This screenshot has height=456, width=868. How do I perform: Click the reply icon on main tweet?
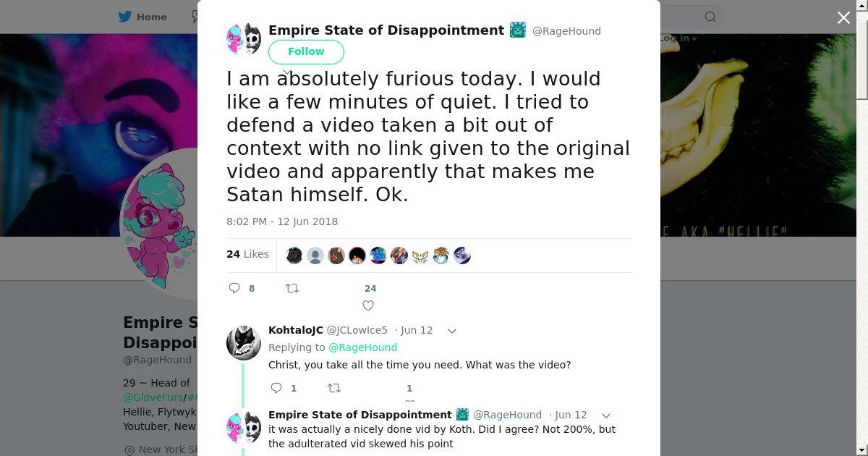click(234, 288)
